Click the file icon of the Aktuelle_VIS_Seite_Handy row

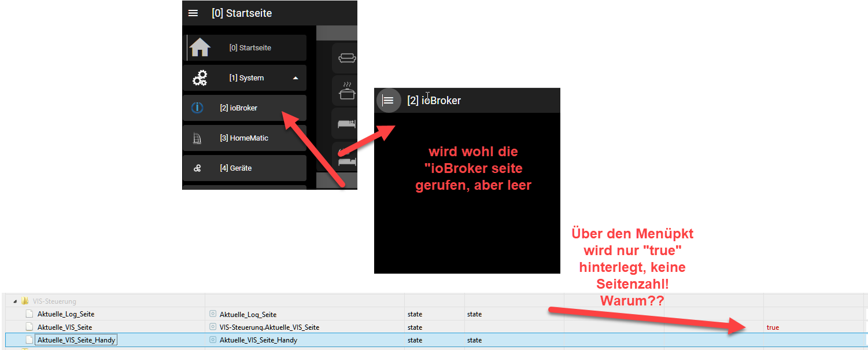point(29,340)
